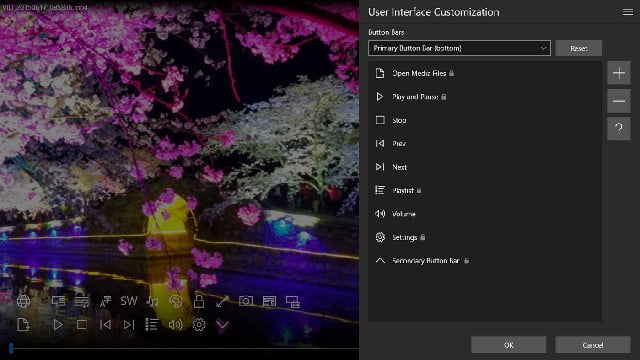Click the camera snapshot icon
Image resolution: width=640 pixels, height=360 pixels.
pyautogui.click(x=246, y=301)
